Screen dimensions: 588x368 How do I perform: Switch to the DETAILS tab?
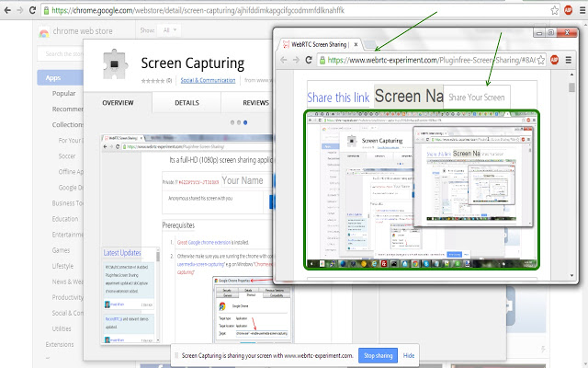(x=187, y=103)
